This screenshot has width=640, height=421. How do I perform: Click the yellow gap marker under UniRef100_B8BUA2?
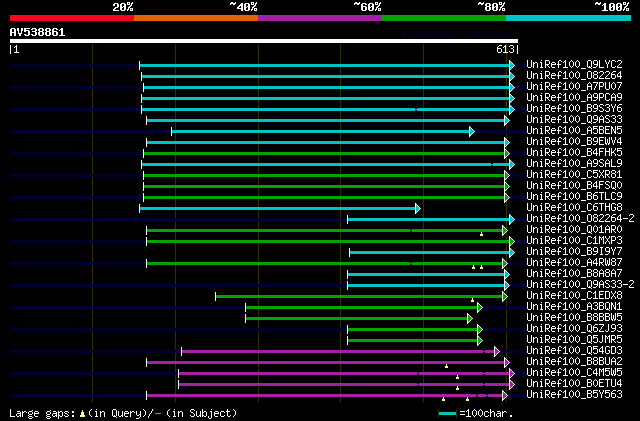[447, 366]
